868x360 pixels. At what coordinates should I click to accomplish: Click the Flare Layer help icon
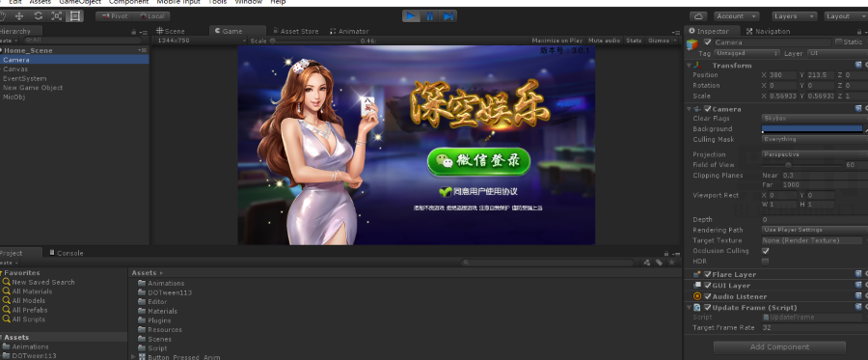click(x=858, y=274)
